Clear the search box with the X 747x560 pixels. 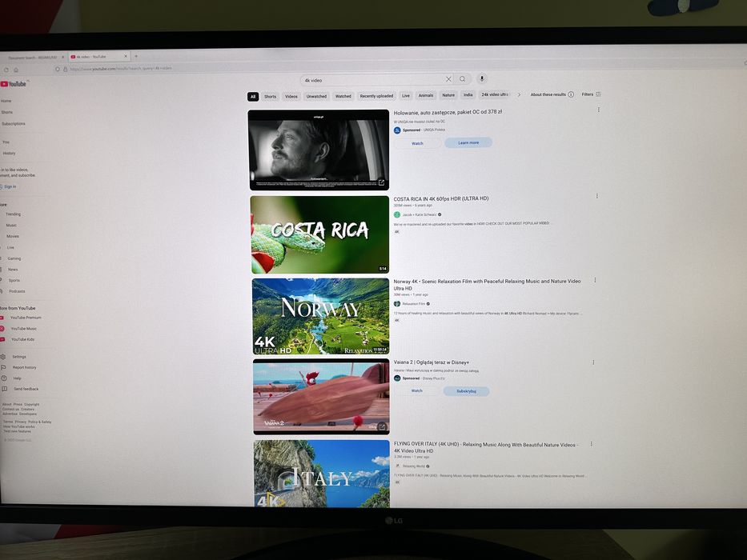tap(448, 79)
